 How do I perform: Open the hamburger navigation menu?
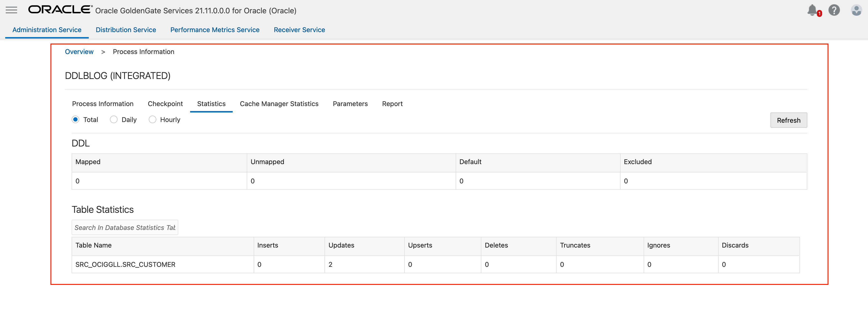click(x=11, y=10)
